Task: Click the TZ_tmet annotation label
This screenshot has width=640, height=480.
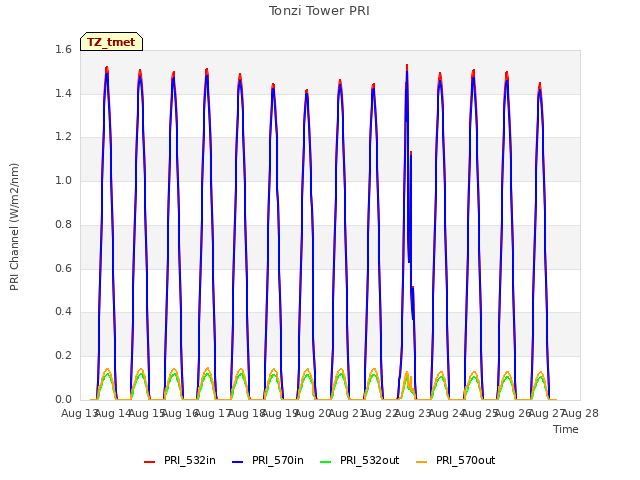Action: (x=111, y=42)
